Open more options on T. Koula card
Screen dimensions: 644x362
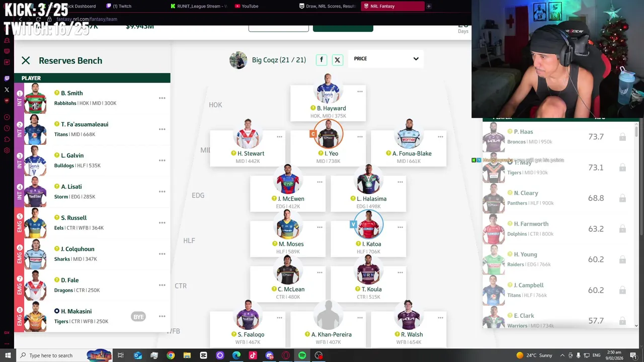(400, 273)
